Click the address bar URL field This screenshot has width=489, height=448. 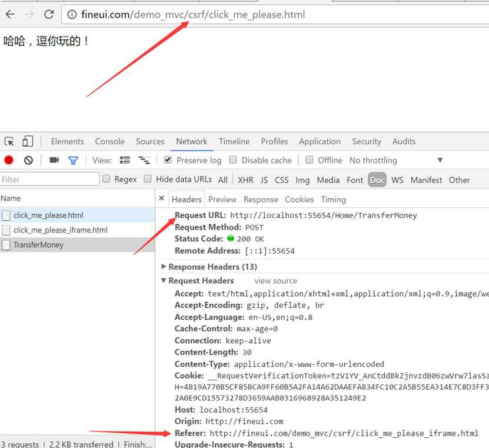pyautogui.click(x=275, y=15)
